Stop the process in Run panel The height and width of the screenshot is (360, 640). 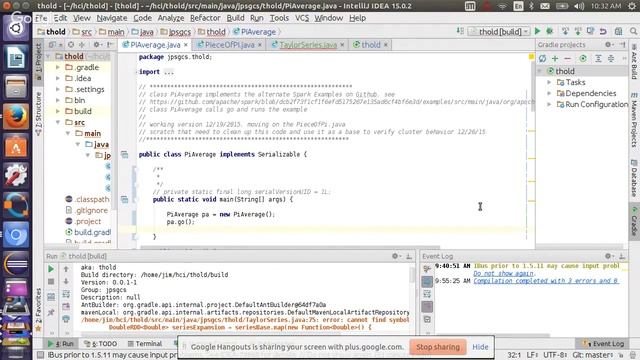point(51,282)
